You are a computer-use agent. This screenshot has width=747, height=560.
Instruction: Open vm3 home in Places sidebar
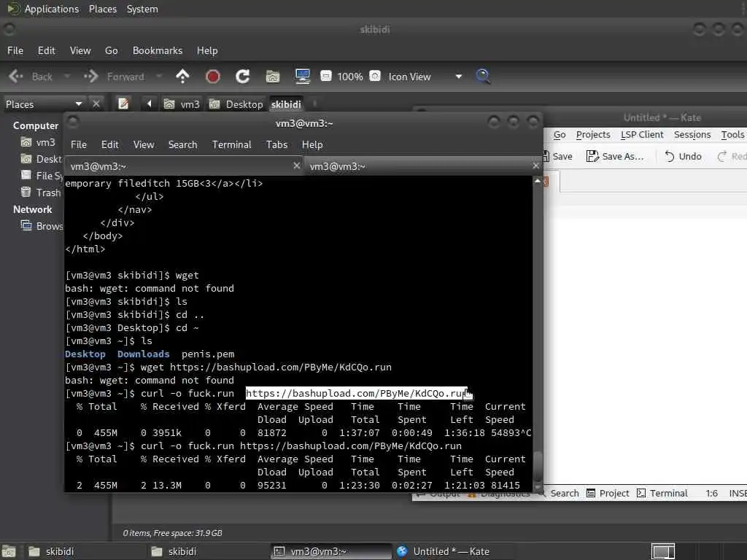[38, 142]
